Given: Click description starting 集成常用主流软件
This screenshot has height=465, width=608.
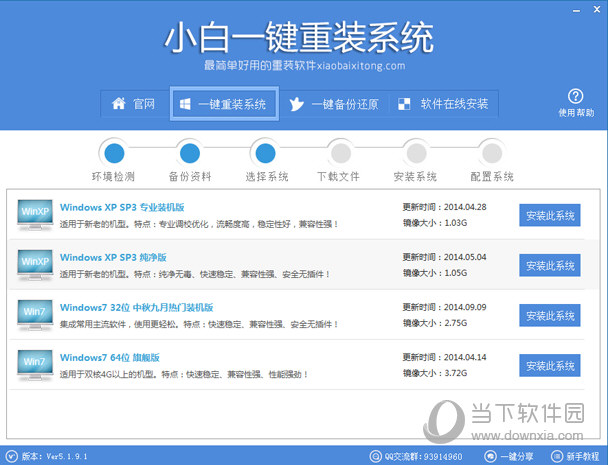Looking at the screenshot, I should point(199,324).
